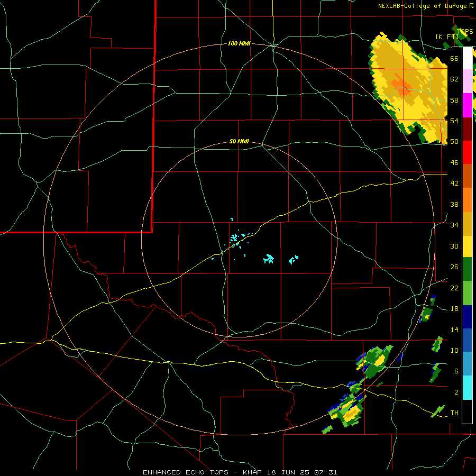
Task: Select the navy legend swatch between 18 and 14
Action: (467, 317)
